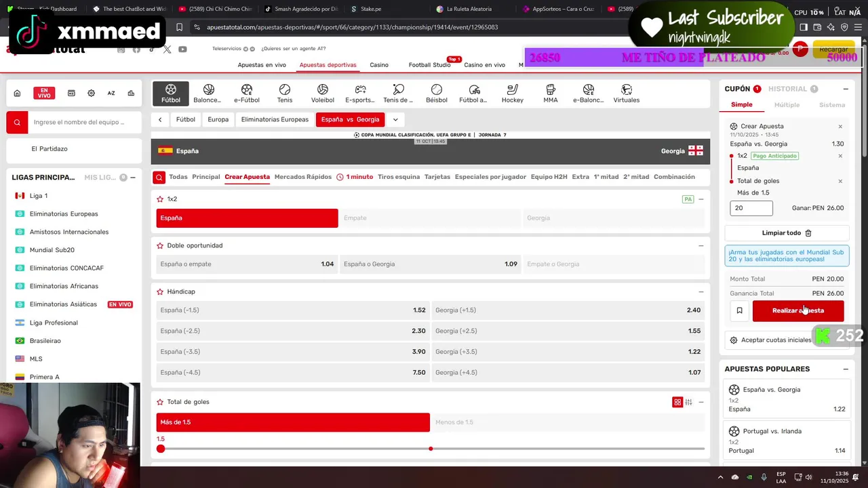The height and width of the screenshot is (488, 868).
Task: Favorite the Doble oportunidad market star
Action: 160,245
